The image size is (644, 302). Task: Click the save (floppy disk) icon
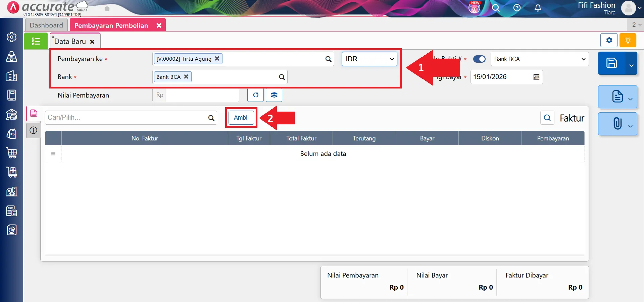(611, 63)
